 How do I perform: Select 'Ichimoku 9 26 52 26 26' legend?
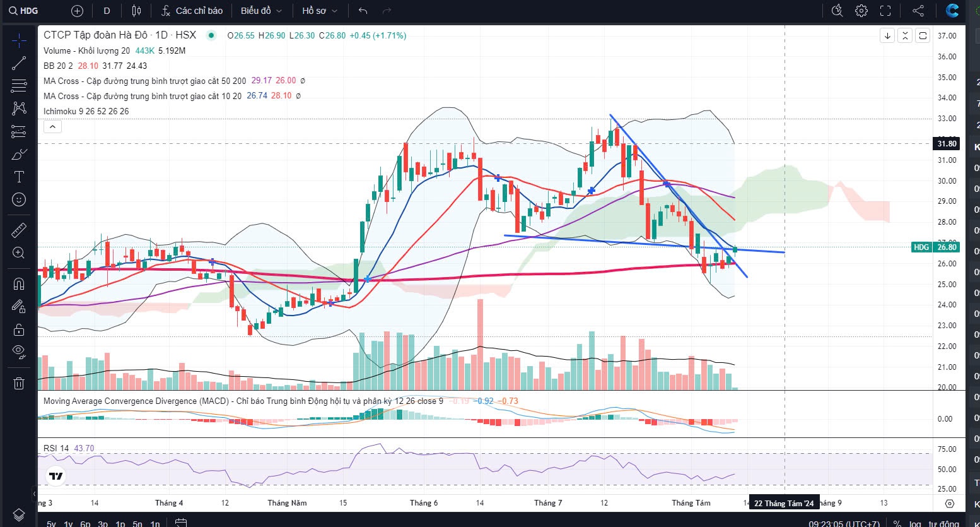click(x=86, y=111)
